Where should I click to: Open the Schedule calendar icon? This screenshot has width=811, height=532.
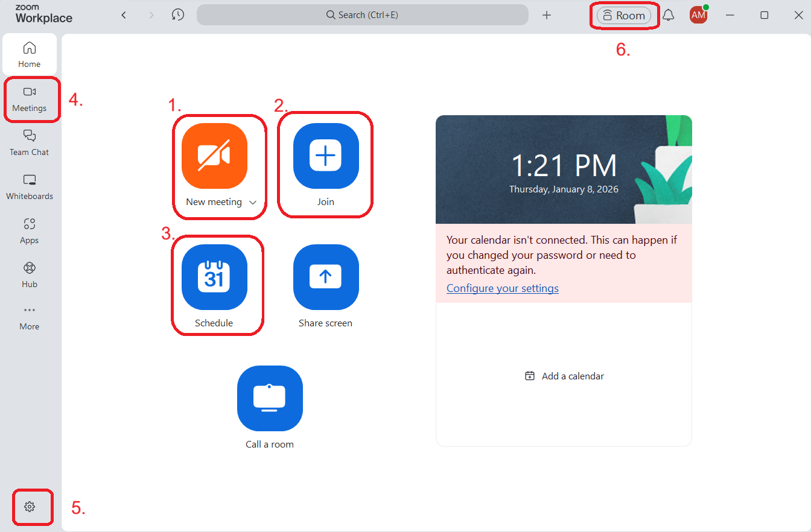(214, 277)
